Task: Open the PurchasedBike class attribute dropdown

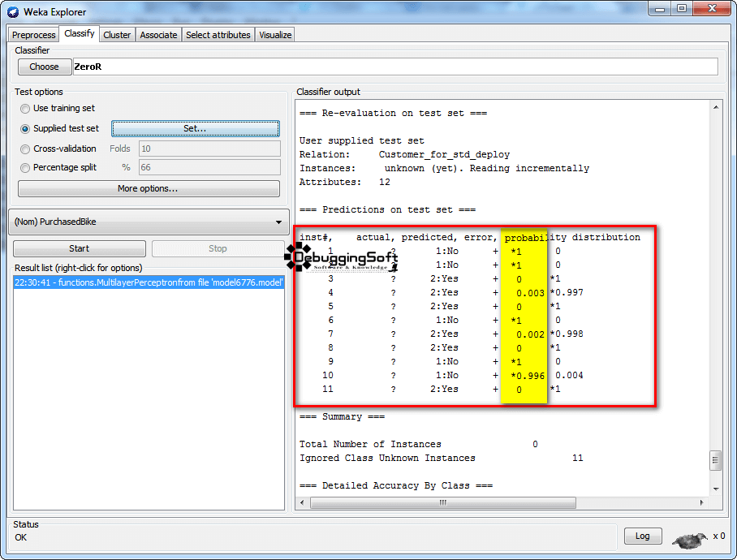Action: 149,222
